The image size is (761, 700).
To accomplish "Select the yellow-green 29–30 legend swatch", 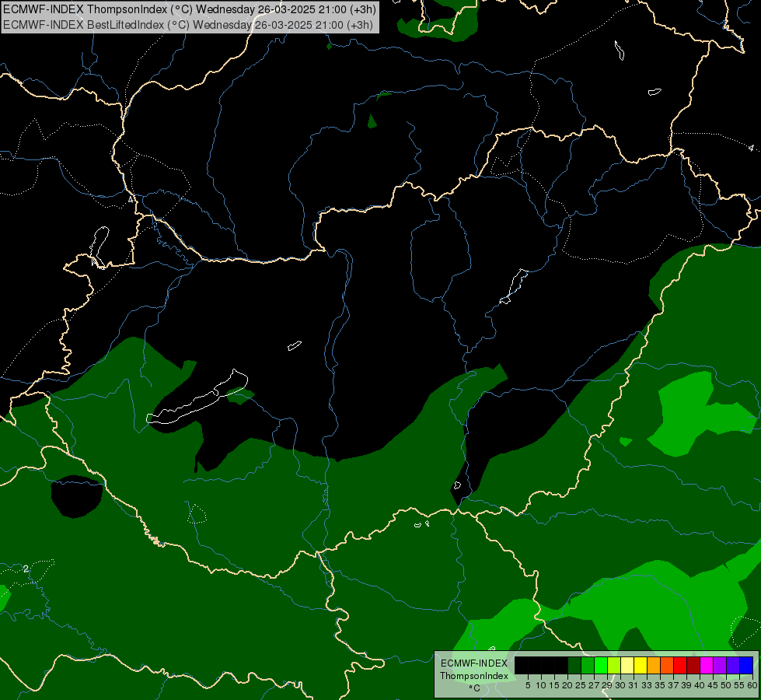I will pyautogui.click(x=614, y=665).
